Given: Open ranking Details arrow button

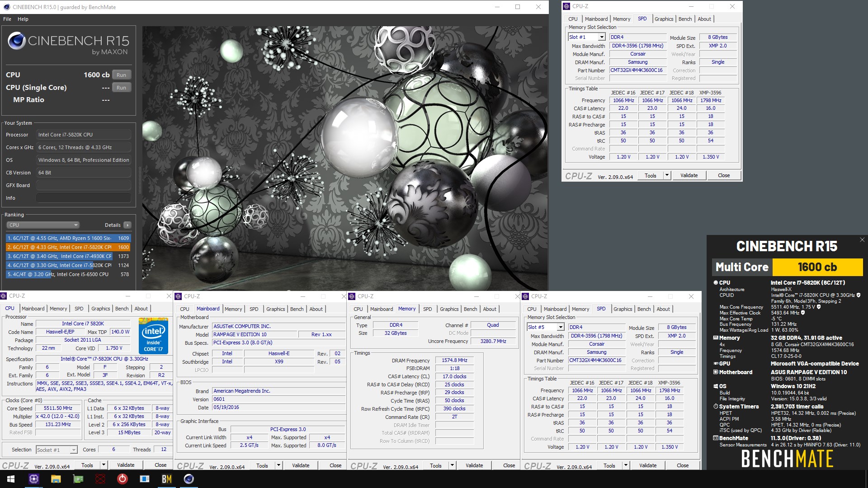Looking at the screenshot, I should click(x=127, y=225).
